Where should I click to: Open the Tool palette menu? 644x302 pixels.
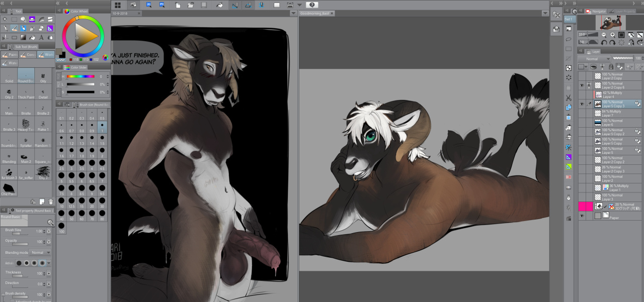tap(4, 11)
